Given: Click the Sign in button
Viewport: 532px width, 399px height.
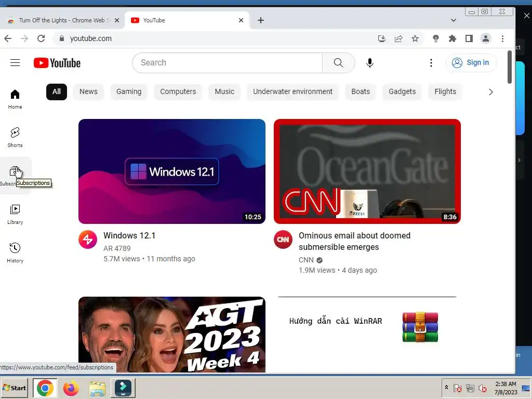Looking at the screenshot, I should (471, 63).
